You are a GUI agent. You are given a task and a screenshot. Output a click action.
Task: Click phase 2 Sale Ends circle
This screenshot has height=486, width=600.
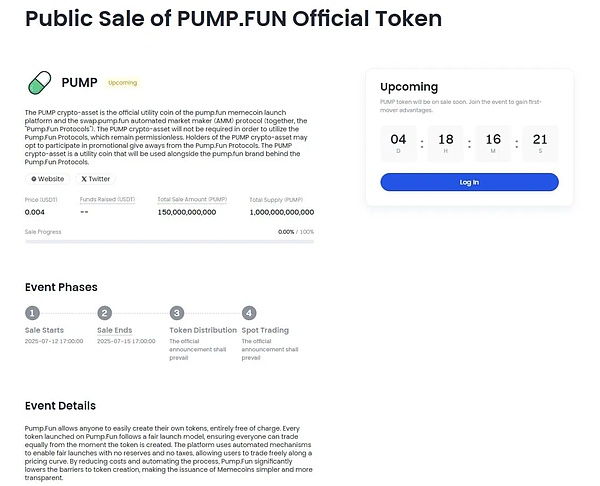105,313
